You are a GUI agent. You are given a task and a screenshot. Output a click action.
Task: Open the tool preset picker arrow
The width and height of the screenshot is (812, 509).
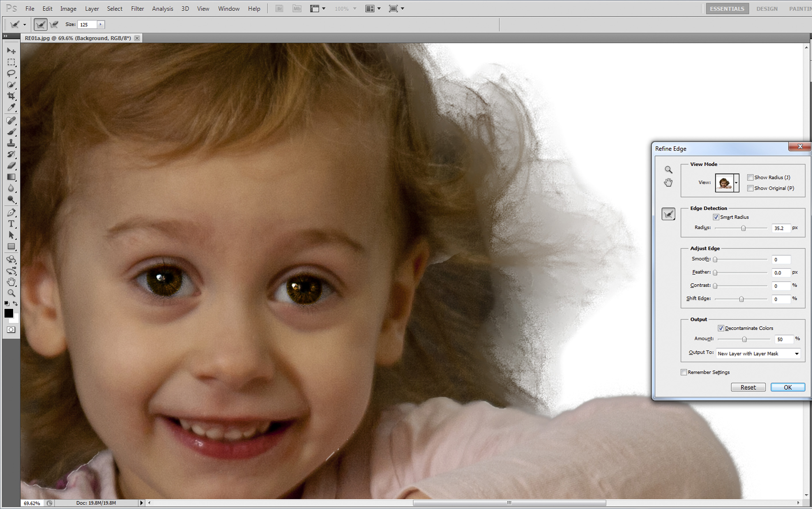point(24,24)
